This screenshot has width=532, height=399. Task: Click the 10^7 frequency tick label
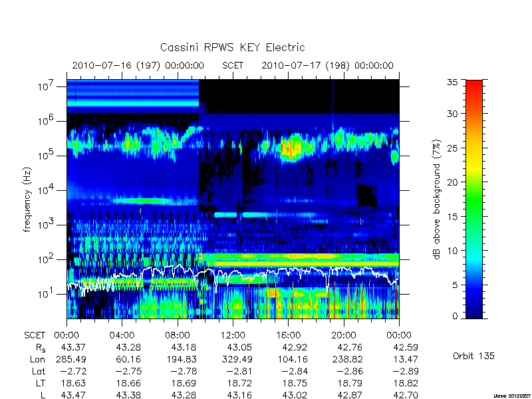click(47, 86)
